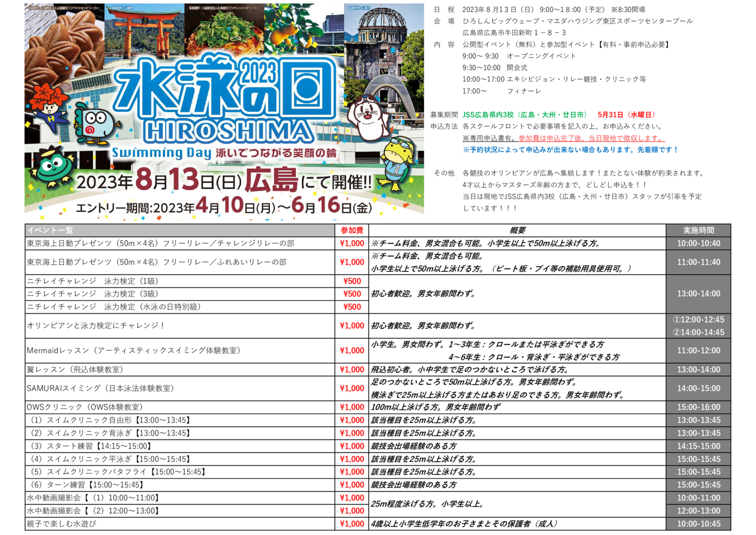Click the 10:00-10:40 time cell
This screenshot has width=756, height=535.
coord(699,243)
